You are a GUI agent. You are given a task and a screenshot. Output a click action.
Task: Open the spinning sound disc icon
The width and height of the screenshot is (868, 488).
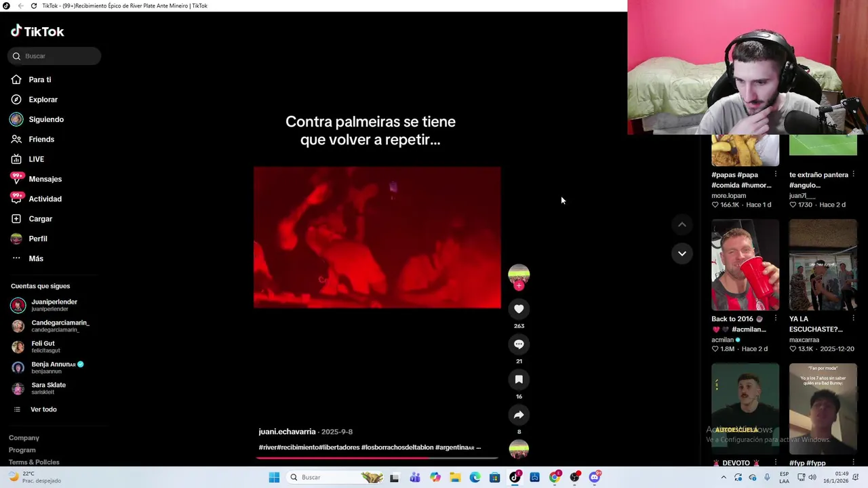tap(519, 449)
